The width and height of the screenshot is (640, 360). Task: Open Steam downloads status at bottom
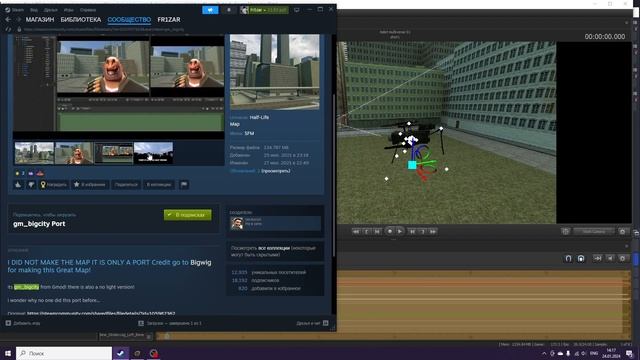[x=170, y=323]
